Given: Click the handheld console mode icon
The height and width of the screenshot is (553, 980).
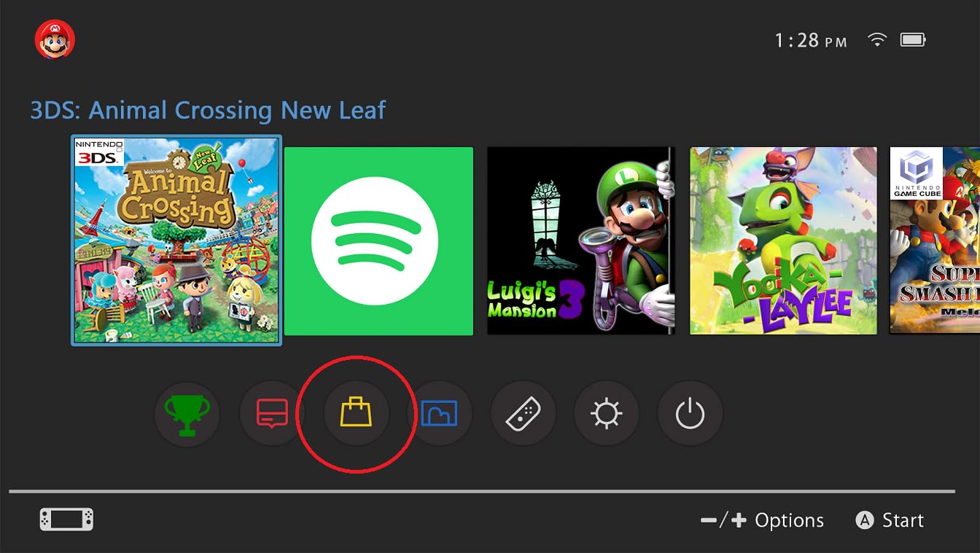Looking at the screenshot, I should pyautogui.click(x=66, y=519).
